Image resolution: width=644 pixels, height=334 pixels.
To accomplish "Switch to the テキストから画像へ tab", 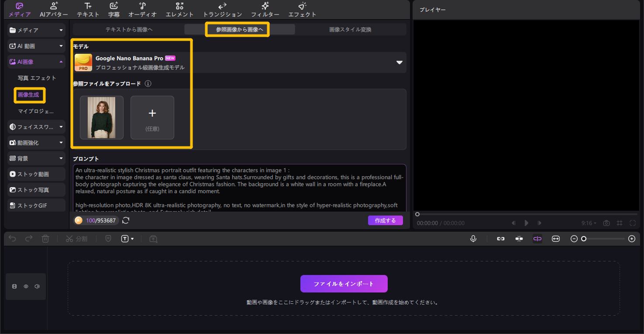I will pyautogui.click(x=129, y=29).
